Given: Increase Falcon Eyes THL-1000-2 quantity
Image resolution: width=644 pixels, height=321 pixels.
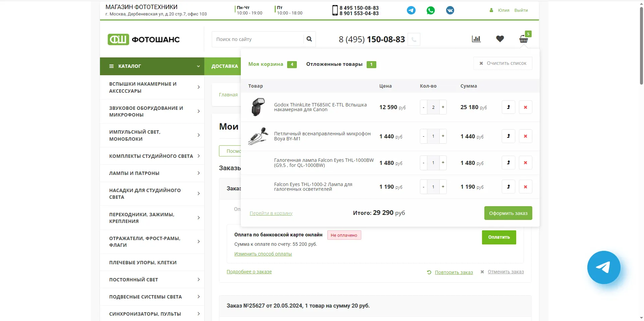Looking at the screenshot, I should (x=443, y=187).
